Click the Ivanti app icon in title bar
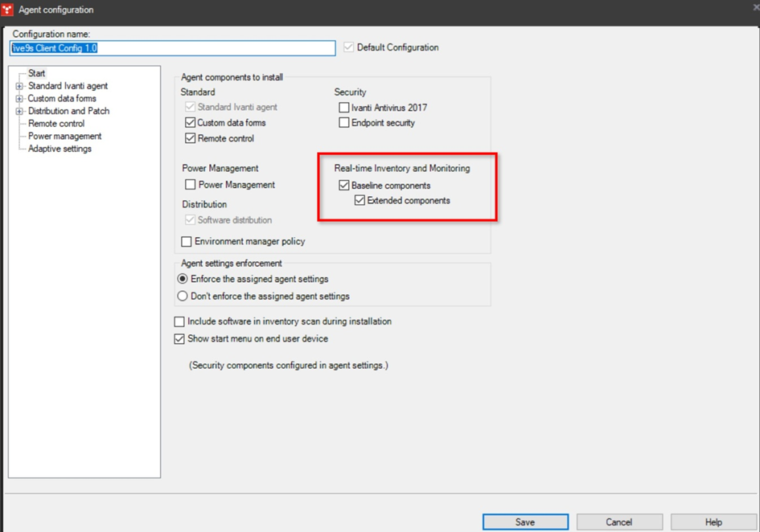The width and height of the screenshot is (760, 532). point(6,10)
